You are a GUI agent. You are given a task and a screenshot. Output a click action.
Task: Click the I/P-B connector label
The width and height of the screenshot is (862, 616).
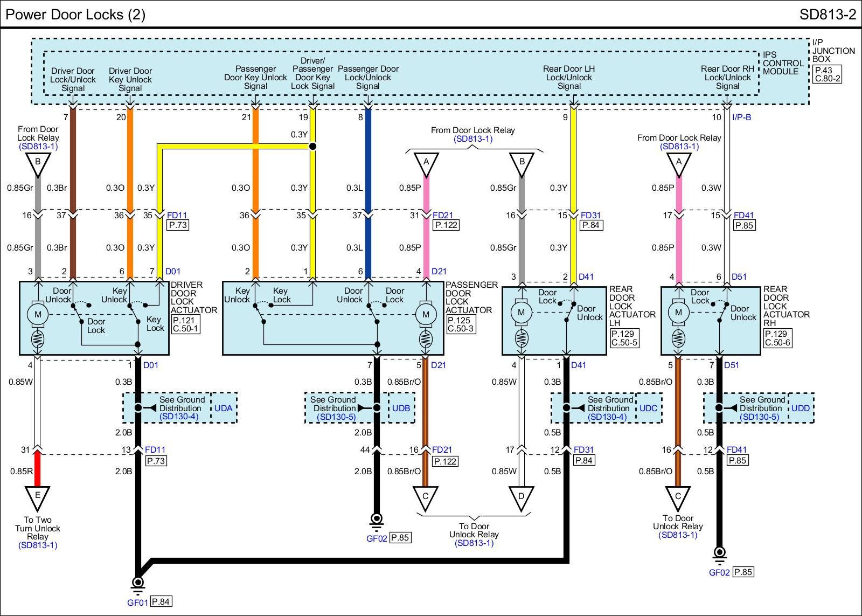(x=742, y=117)
